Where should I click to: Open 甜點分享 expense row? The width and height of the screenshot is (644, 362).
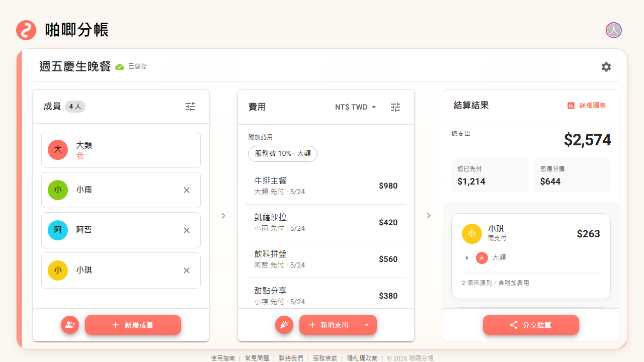pyautogui.click(x=326, y=293)
